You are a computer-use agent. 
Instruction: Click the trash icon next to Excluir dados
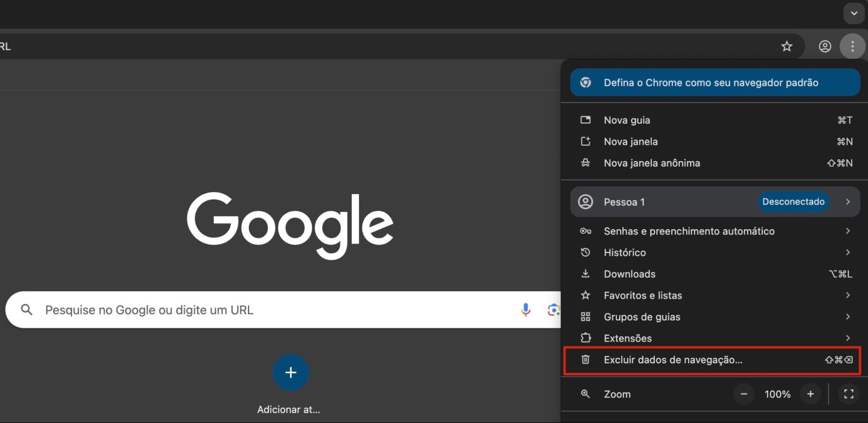click(586, 360)
